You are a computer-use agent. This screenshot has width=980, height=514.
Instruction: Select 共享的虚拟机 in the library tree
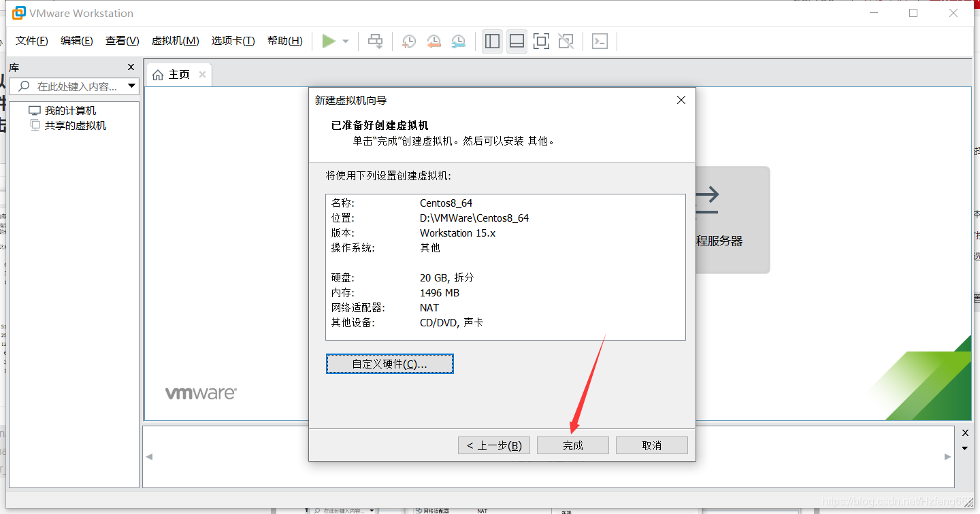[x=76, y=126]
